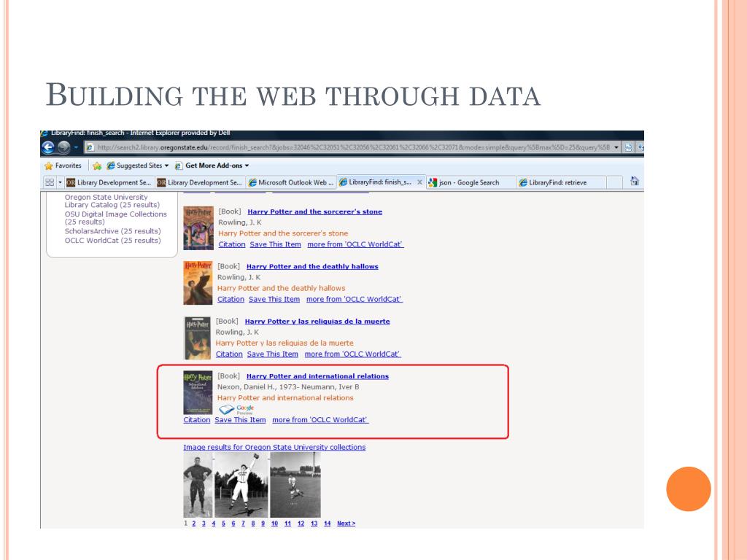Screen dimensions: 747x560
Task: Click standing athlete photo thumbnail
Action: coord(198,485)
